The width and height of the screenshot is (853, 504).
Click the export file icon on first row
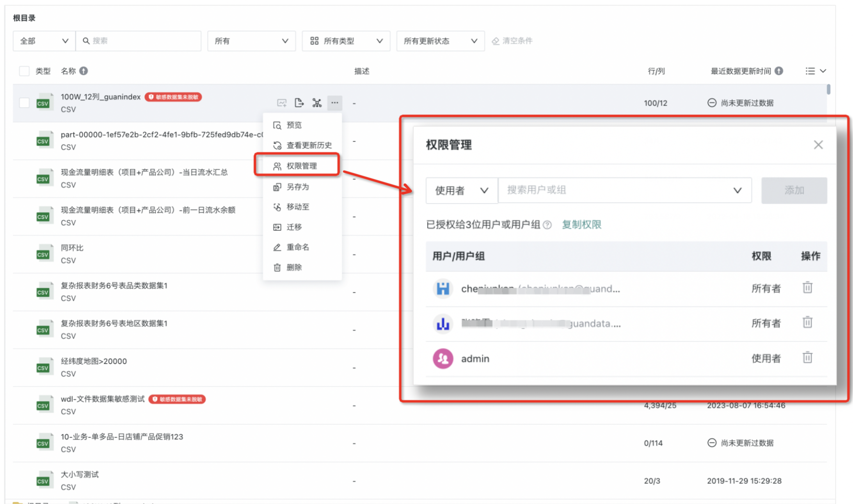point(299,103)
